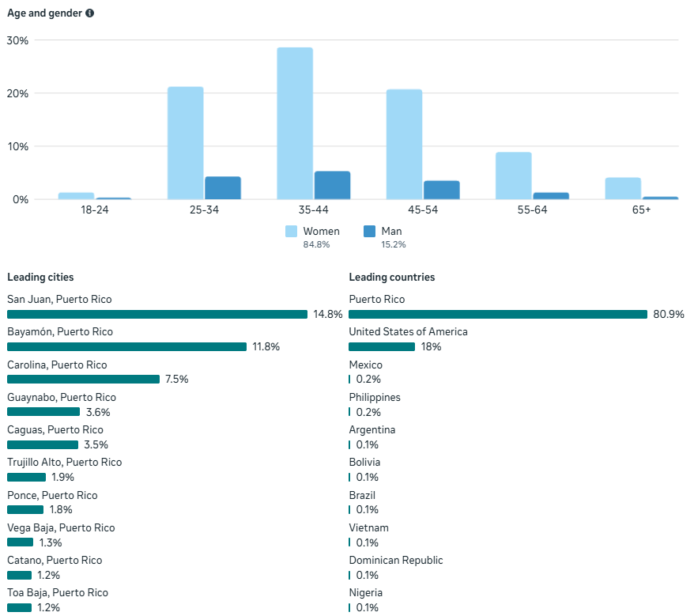The height and width of the screenshot is (616, 694).
Task: Click the Man bar for ages 35-44
Action: (x=332, y=185)
